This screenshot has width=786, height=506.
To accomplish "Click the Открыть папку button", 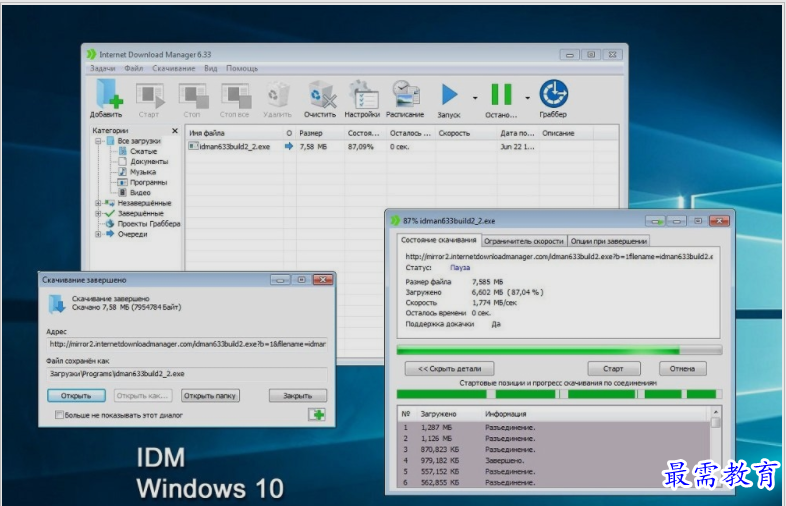I will coord(210,396).
